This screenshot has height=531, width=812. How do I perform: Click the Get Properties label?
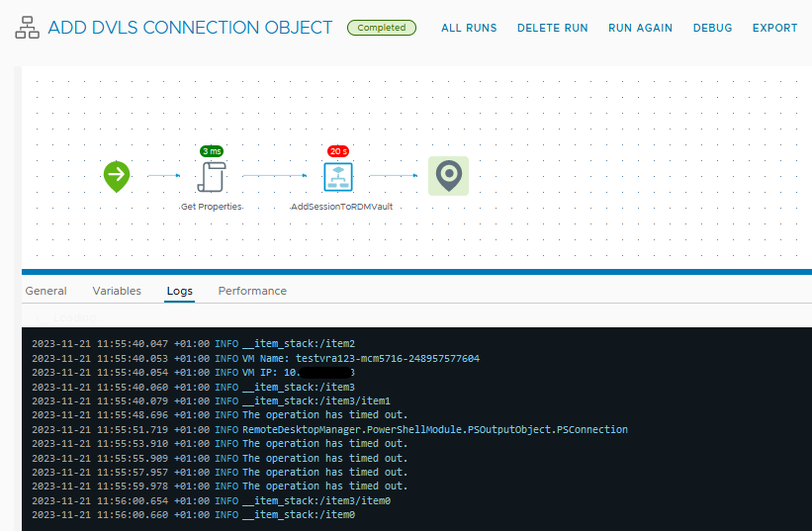pyautogui.click(x=212, y=207)
